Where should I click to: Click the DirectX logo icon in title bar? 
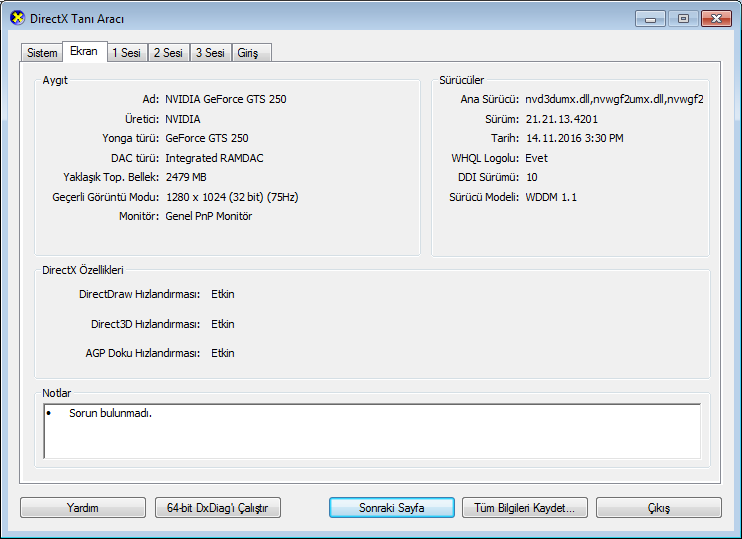17,18
